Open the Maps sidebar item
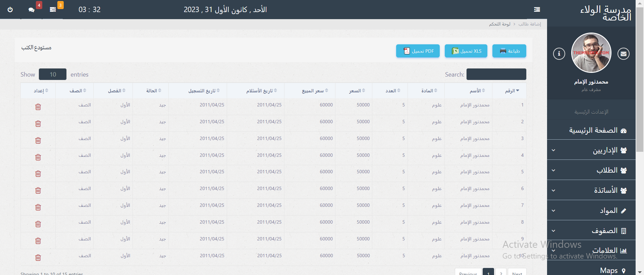Screen dimensions: 644x275 click(x=608, y=270)
